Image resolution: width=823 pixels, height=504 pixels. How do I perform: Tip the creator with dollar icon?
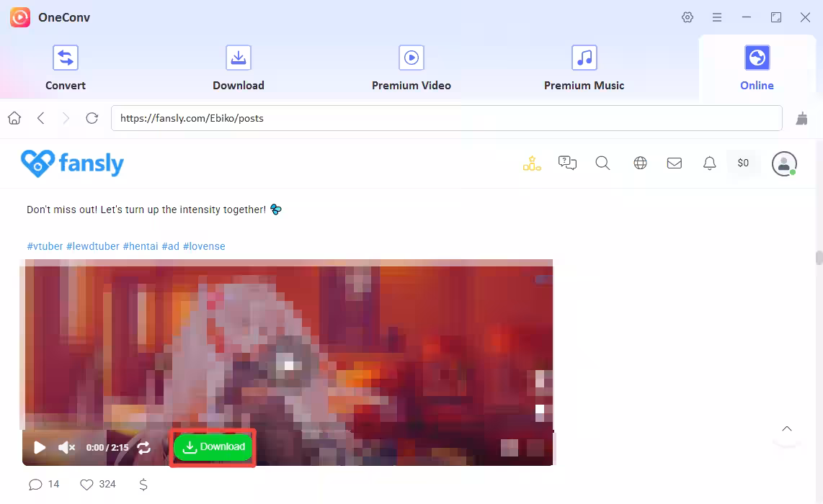[x=143, y=485]
